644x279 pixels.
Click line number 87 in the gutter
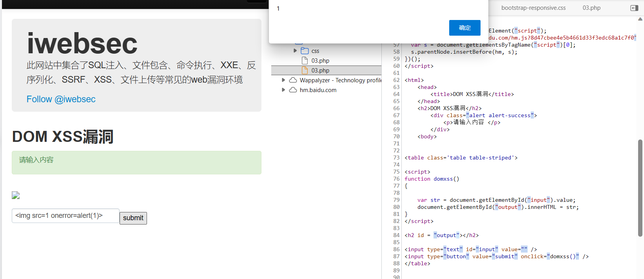(396, 256)
